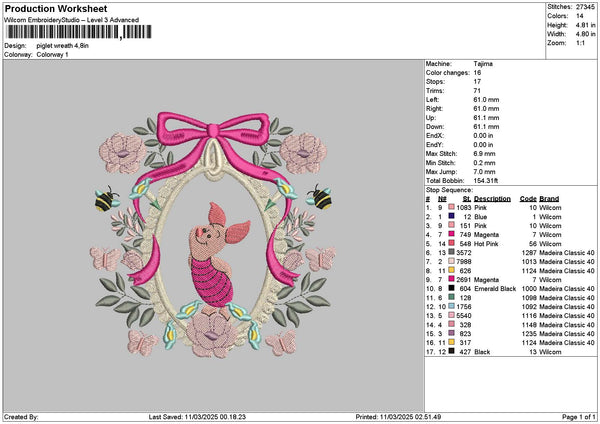
Task: Click the Emerald Black swatch in stop 10
Action: [452, 288]
